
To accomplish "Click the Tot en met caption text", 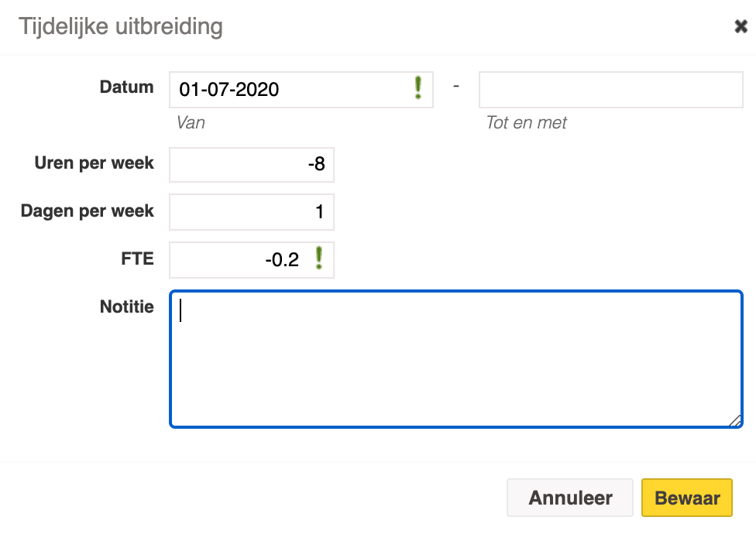I will [x=527, y=123].
